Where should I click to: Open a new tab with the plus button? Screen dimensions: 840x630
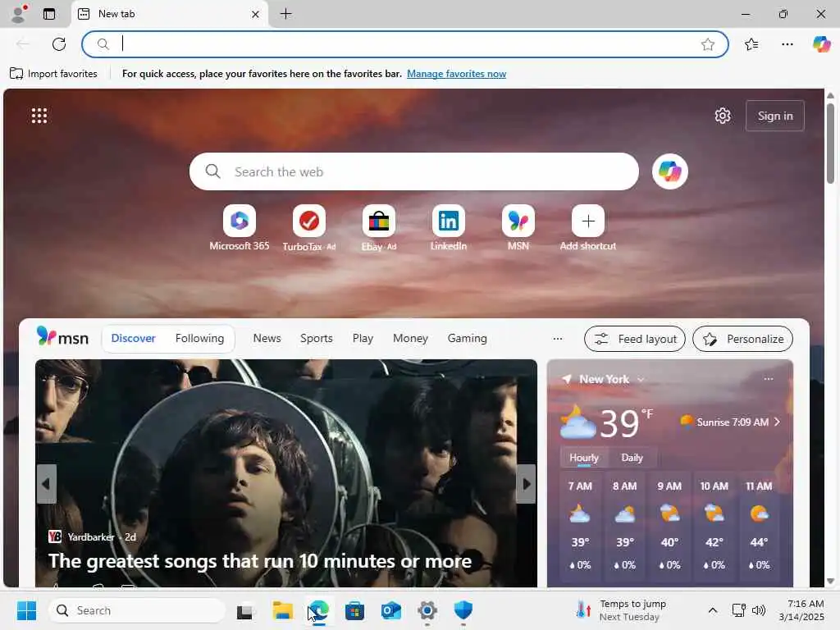pyautogui.click(x=286, y=14)
